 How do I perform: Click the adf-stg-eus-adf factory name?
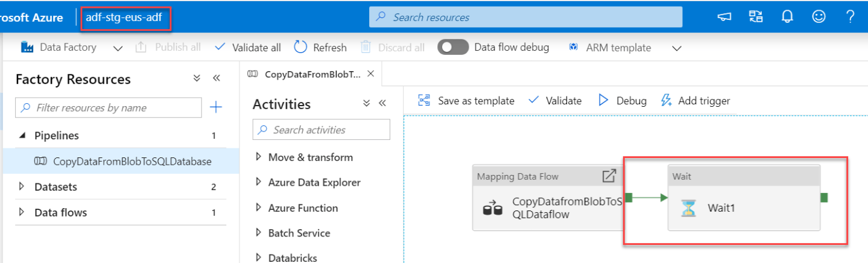click(x=124, y=17)
